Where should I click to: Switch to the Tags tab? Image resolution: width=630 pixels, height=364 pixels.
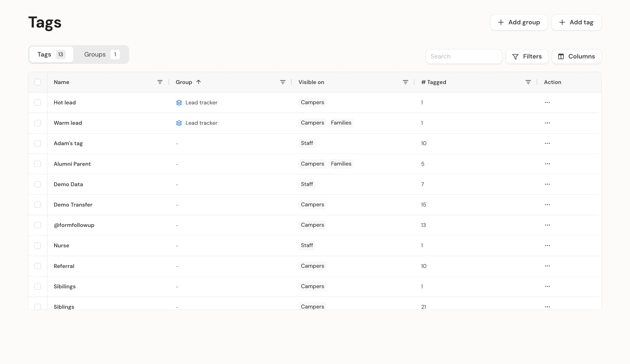[51, 55]
